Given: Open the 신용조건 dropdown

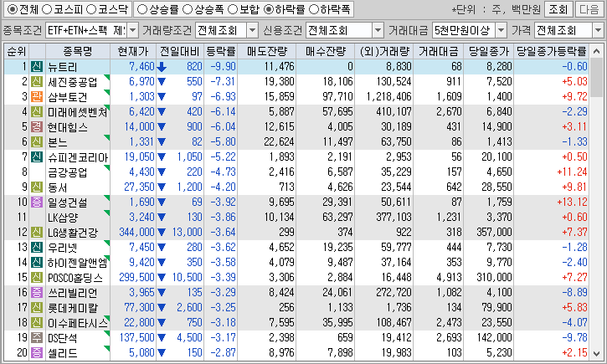Looking at the screenshot, I should pyautogui.click(x=378, y=30).
